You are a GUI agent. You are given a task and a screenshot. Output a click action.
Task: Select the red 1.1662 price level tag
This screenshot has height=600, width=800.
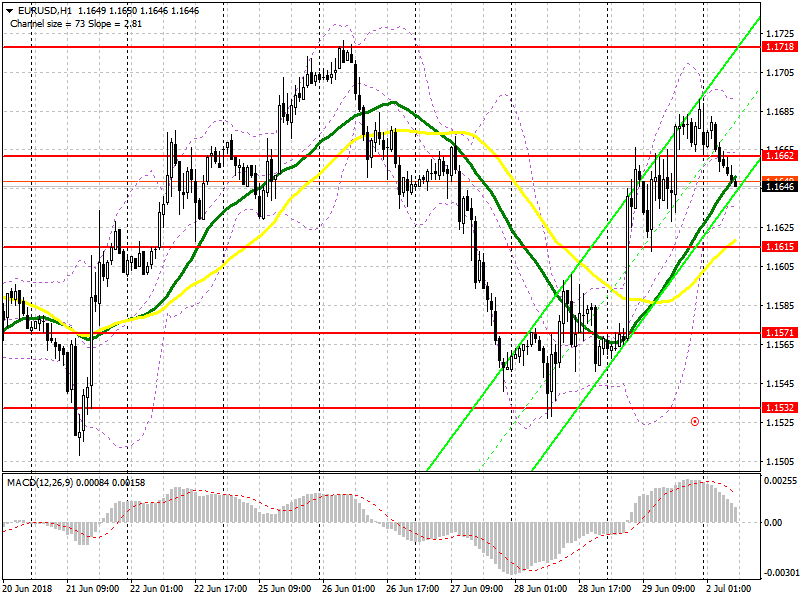pyautogui.click(x=780, y=156)
